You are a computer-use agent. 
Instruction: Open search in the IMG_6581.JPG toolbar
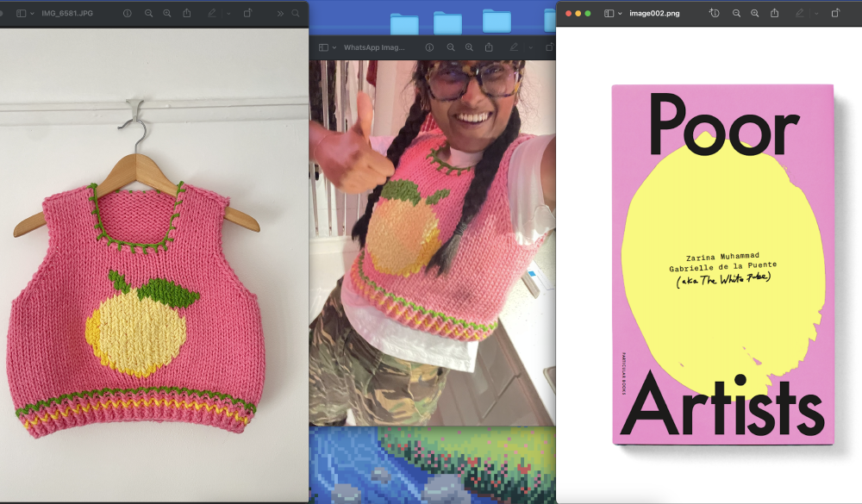coord(294,13)
